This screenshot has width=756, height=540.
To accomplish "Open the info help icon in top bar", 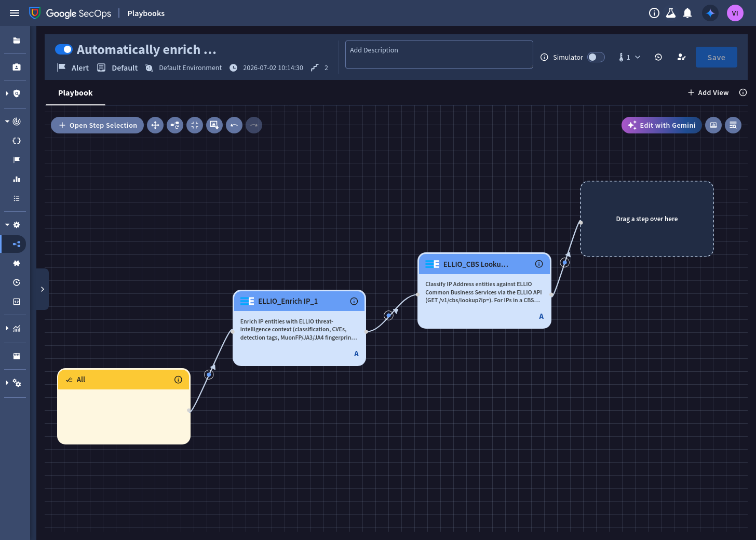I will click(654, 13).
